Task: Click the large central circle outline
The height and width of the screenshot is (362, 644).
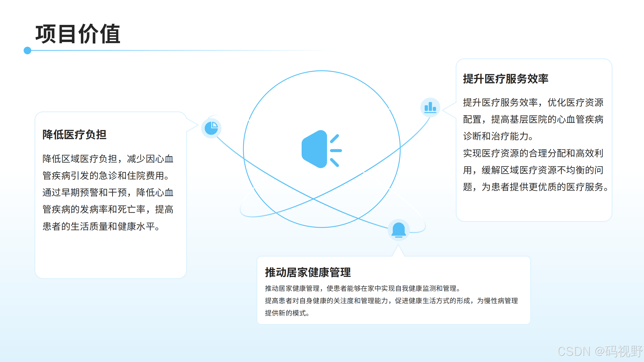Action: coord(322,71)
